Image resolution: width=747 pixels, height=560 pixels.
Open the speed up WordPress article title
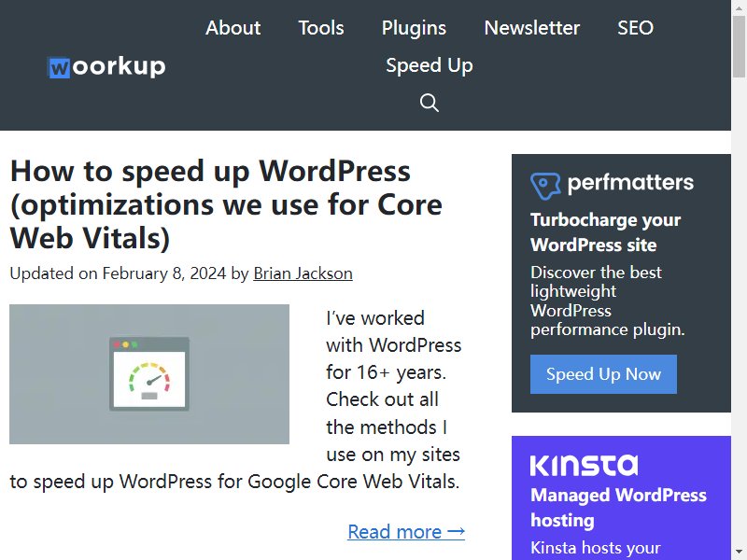click(226, 204)
